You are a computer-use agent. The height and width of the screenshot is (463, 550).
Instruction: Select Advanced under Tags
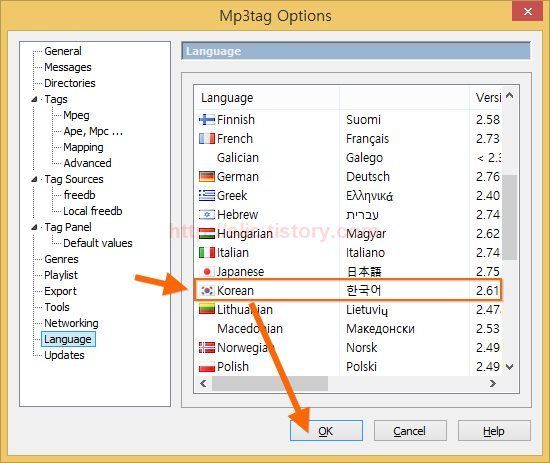point(87,163)
